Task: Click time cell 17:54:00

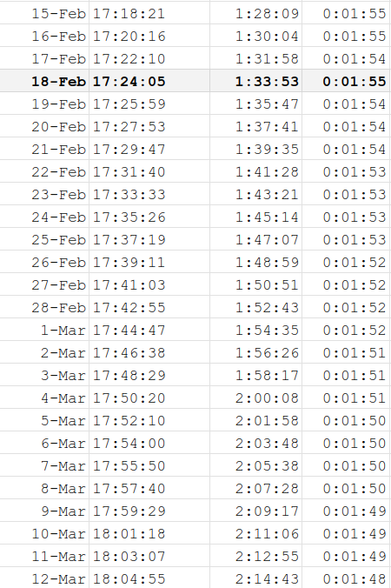Action: tap(149, 443)
